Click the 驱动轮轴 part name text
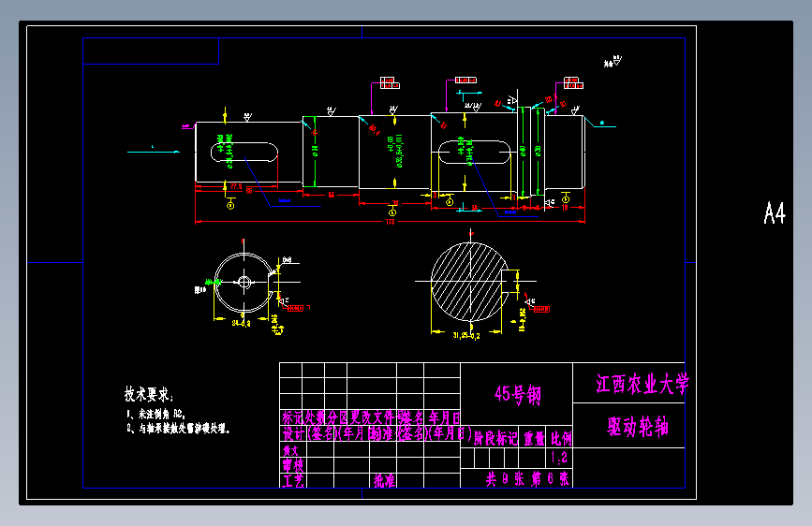Viewport: 812px width, 526px height. (x=638, y=427)
